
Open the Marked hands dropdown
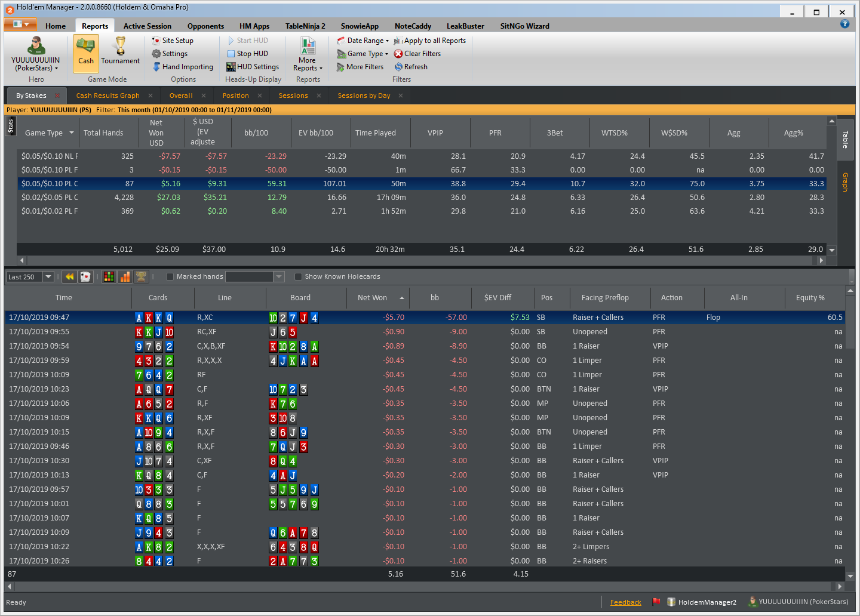coord(278,276)
